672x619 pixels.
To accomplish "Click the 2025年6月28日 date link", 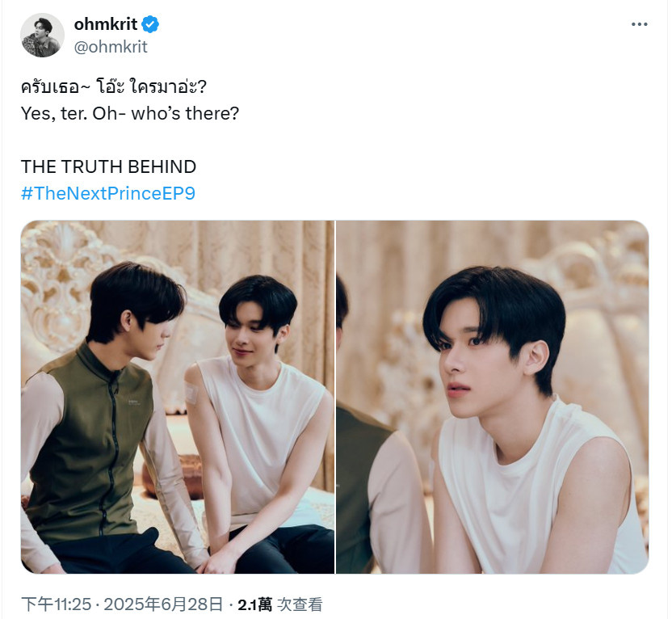I will coord(163,604).
